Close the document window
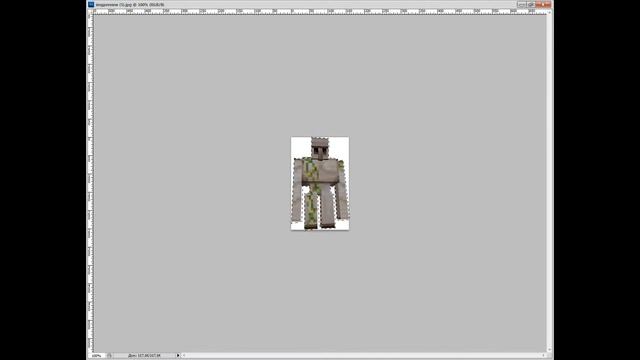640x360 pixels. click(x=543, y=4)
